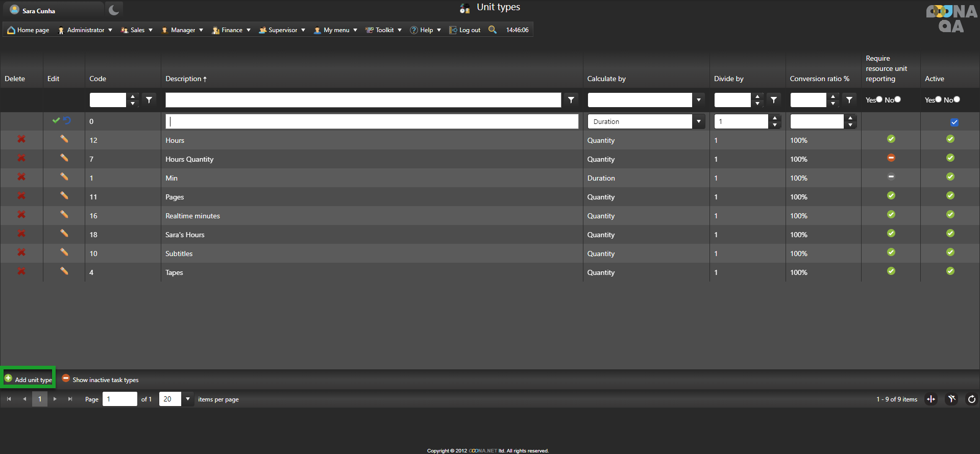The width and height of the screenshot is (980, 454).
Task: Click the new row Description text field
Action: (x=372, y=121)
